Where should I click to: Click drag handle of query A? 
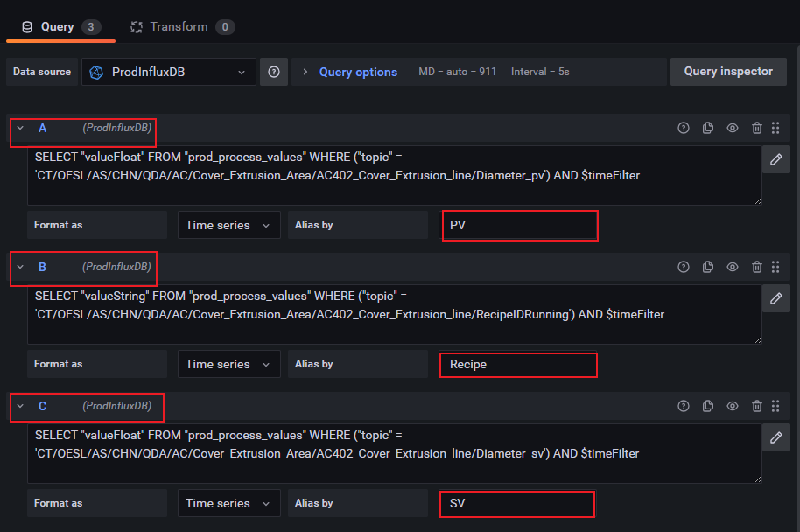point(775,128)
